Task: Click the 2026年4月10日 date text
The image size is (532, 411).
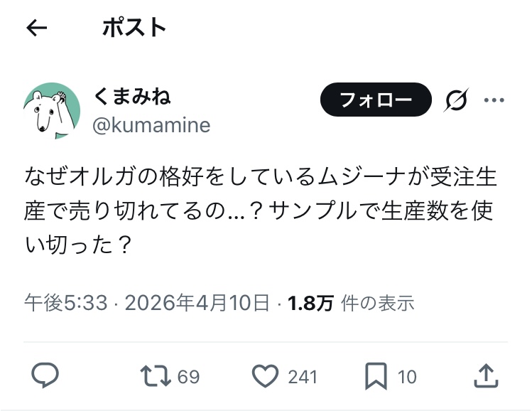Action: point(197,304)
